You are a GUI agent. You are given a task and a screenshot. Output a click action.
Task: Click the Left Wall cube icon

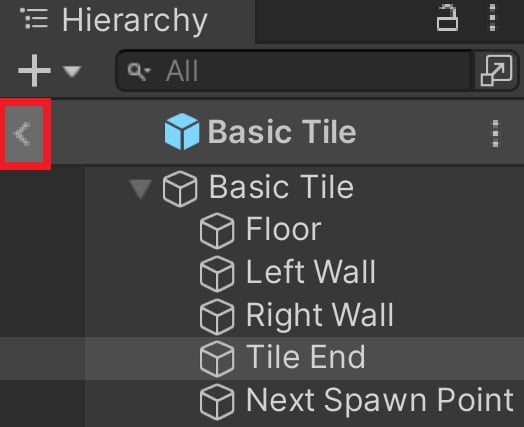coord(217,274)
